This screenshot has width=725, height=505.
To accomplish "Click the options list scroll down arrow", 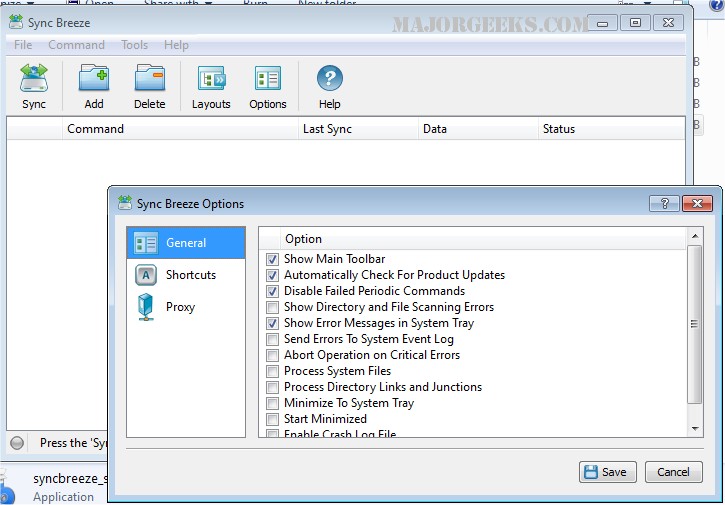I will click(695, 429).
